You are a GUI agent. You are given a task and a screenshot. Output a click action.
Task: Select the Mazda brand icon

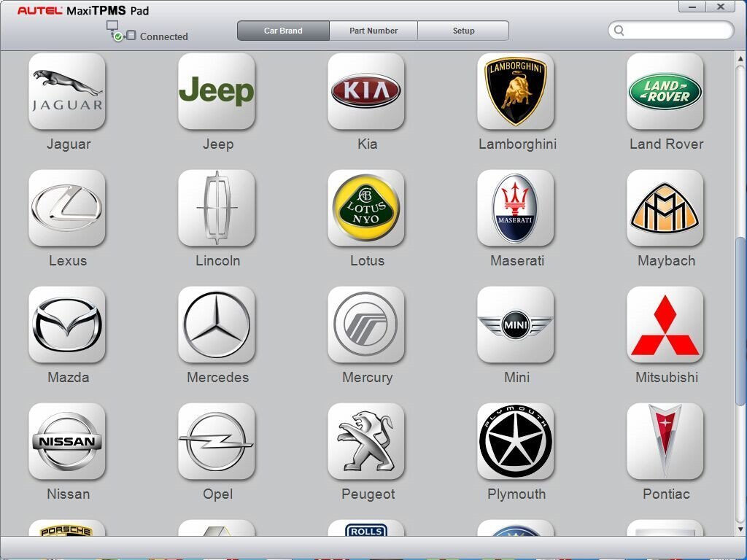coord(66,324)
